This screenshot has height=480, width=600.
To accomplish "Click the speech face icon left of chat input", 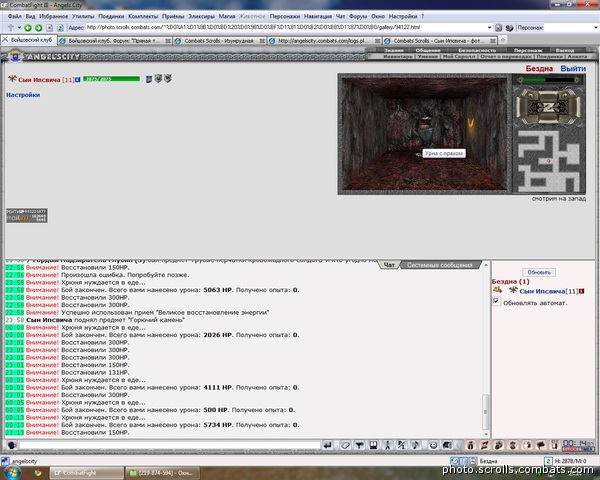I will pos(12,445).
